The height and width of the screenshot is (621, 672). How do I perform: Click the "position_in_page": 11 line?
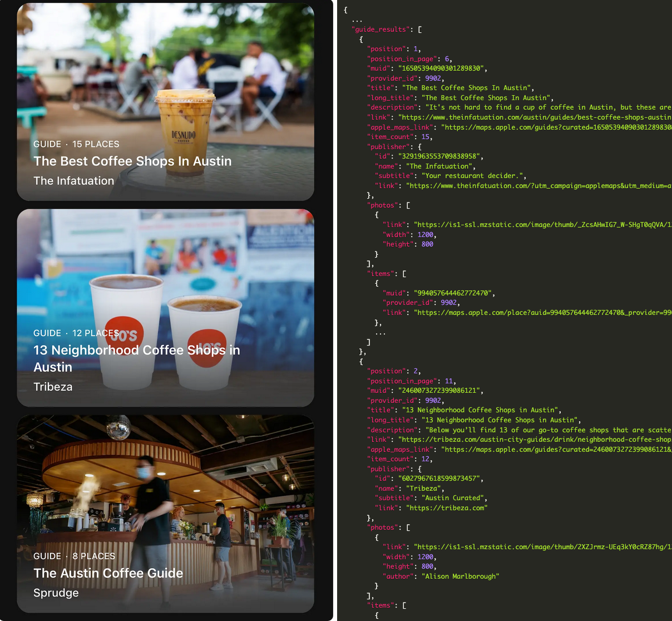click(412, 381)
